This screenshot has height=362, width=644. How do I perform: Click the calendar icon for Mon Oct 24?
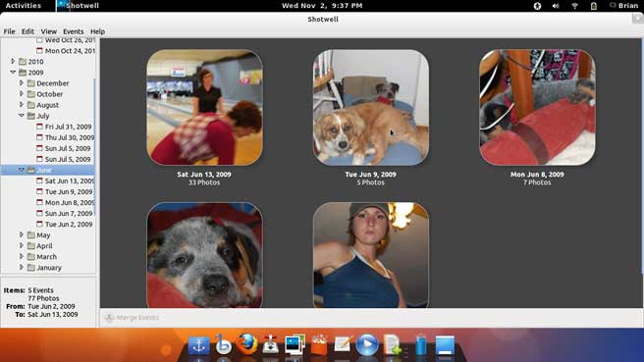coord(39,50)
